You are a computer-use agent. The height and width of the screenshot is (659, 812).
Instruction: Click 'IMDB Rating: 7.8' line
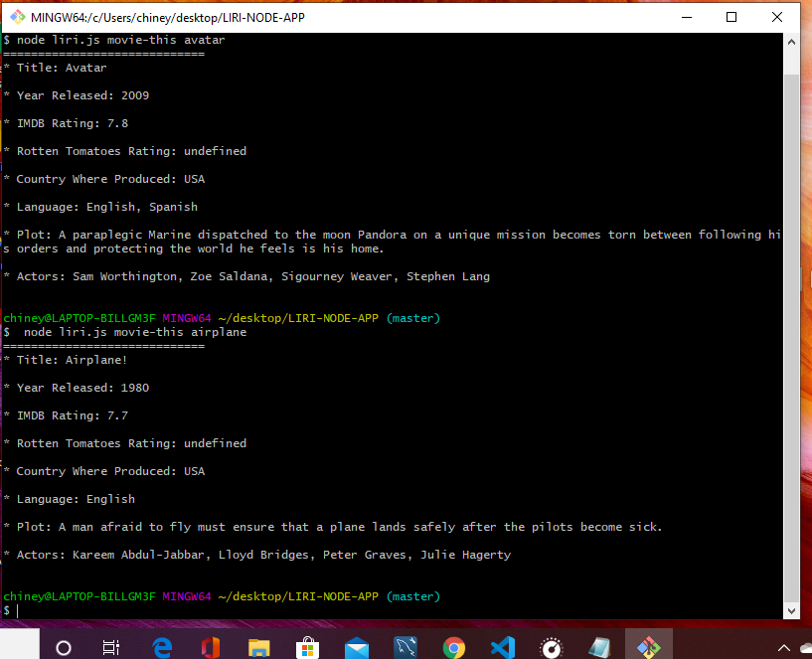[x=66, y=123]
